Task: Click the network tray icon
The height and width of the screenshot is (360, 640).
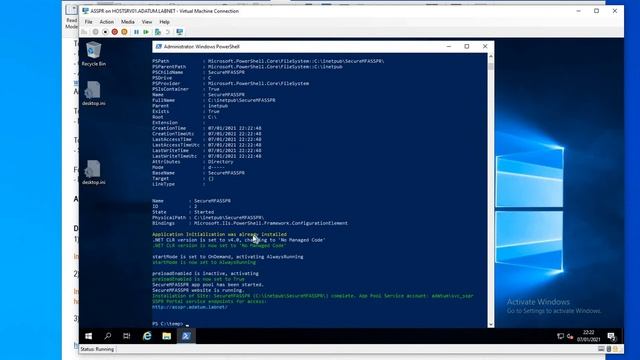Action: [560, 336]
